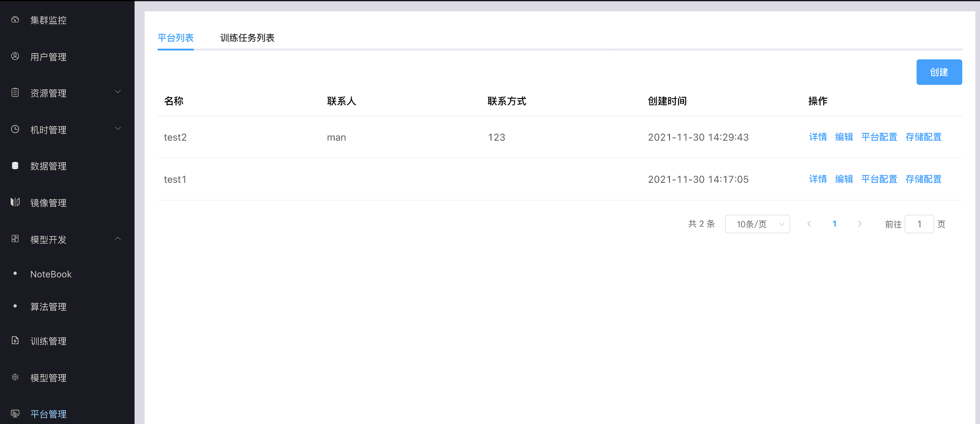Click the user management person icon

15,56
